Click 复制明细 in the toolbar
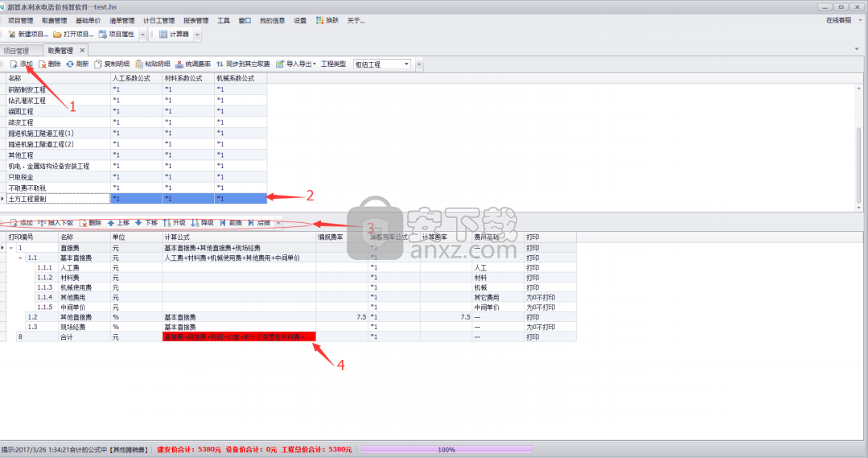This screenshot has height=458, width=868. pyautogui.click(x=112, y=64)
